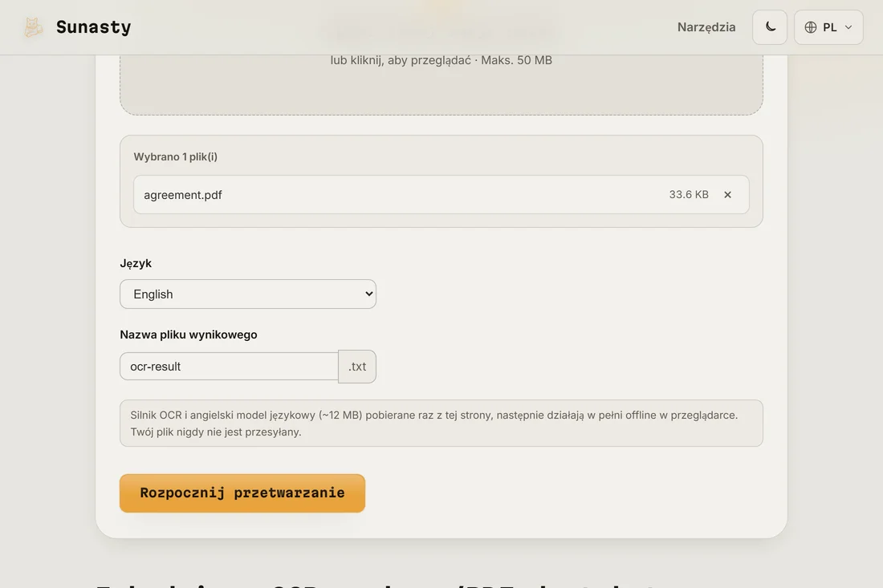Image resolution: width=883 pixels, height=588 pixels.
Task: Click Rozpocznij przetwarzanie button
Action: point(242,493)
